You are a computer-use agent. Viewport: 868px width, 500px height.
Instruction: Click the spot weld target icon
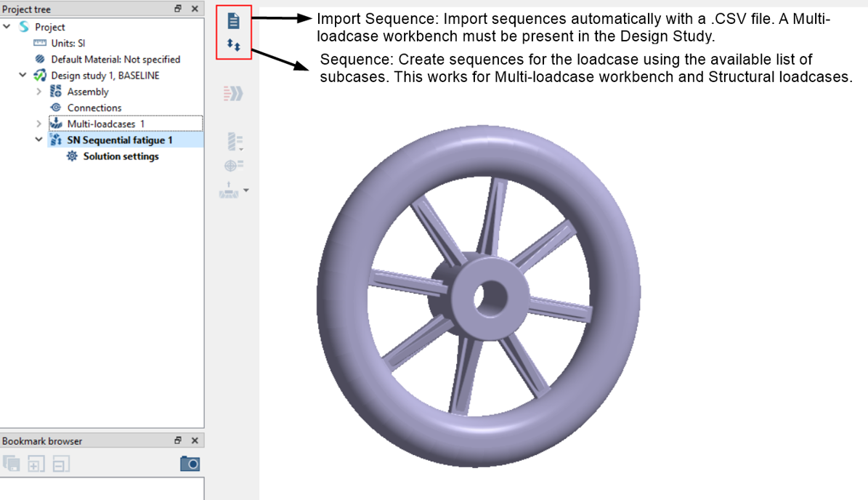pyautogui.click(x=232, y=164)
